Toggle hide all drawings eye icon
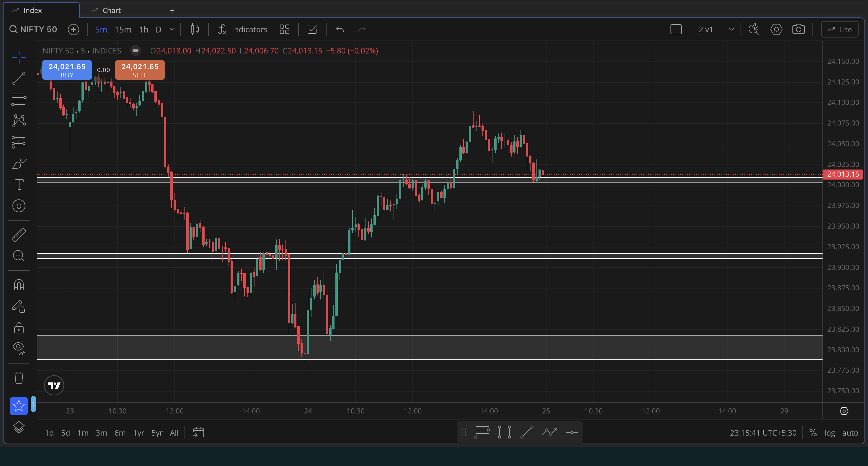The height and width of the screenshot is (466, 868). click(19, 349)
